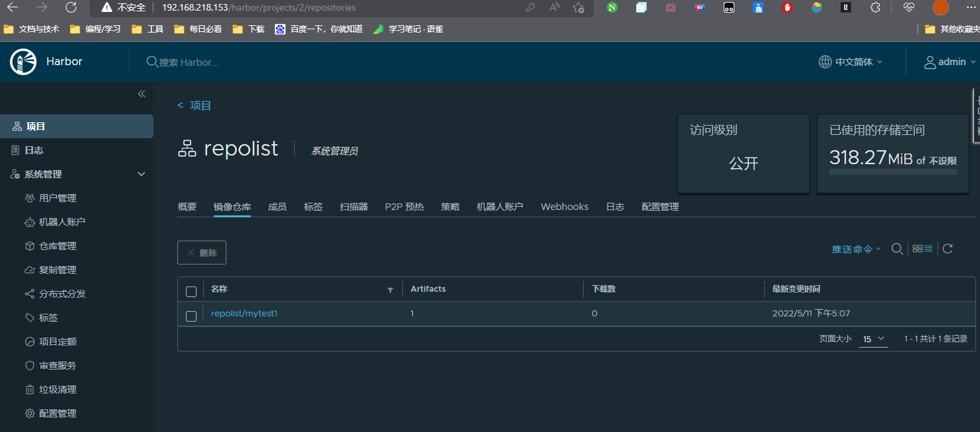Check the repolist/mytest1 row checkbox
The height and width of the screenshot is (432, 980).
pos(191,316)
